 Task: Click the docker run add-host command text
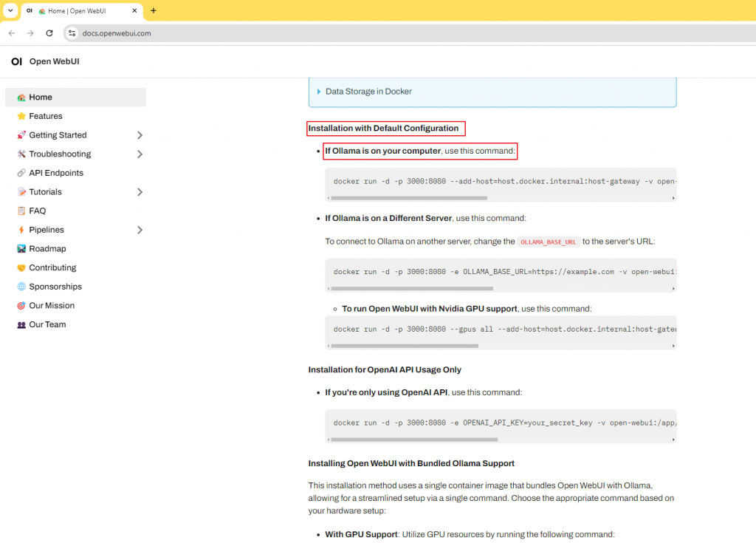click(505, 182)
